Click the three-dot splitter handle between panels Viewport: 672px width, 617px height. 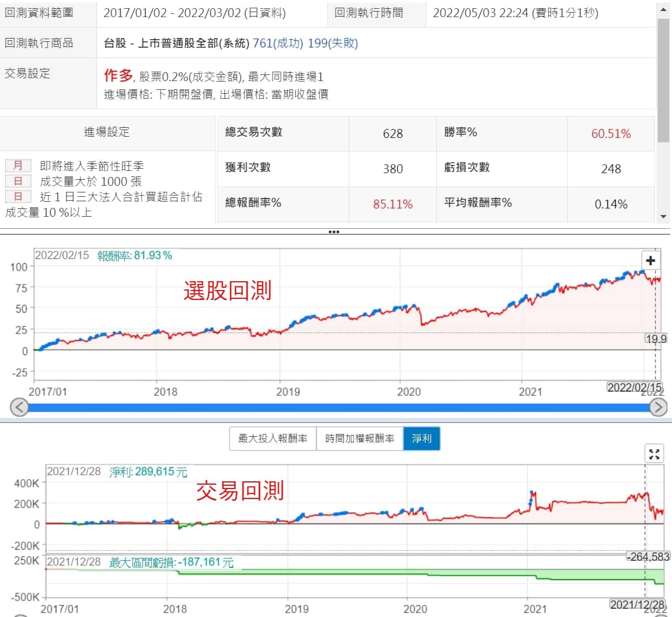[334, 232]
